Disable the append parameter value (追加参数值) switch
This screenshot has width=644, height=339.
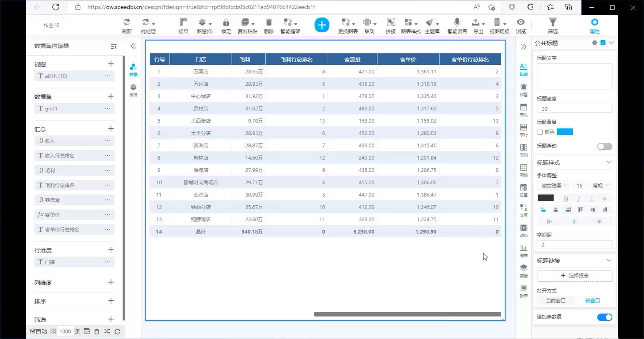(x=604, y=317)
